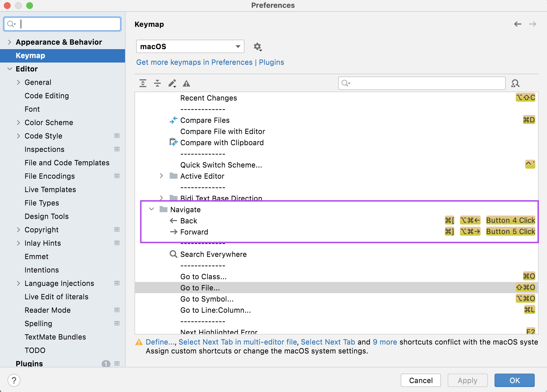Select Code Editing in sidebar
Screen dimensions: 547x392
[47, 95]
